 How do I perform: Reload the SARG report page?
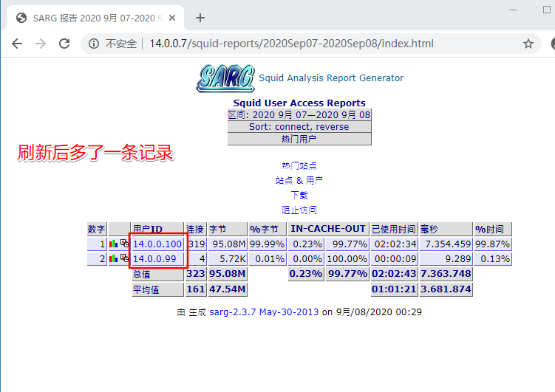point(64,44)
